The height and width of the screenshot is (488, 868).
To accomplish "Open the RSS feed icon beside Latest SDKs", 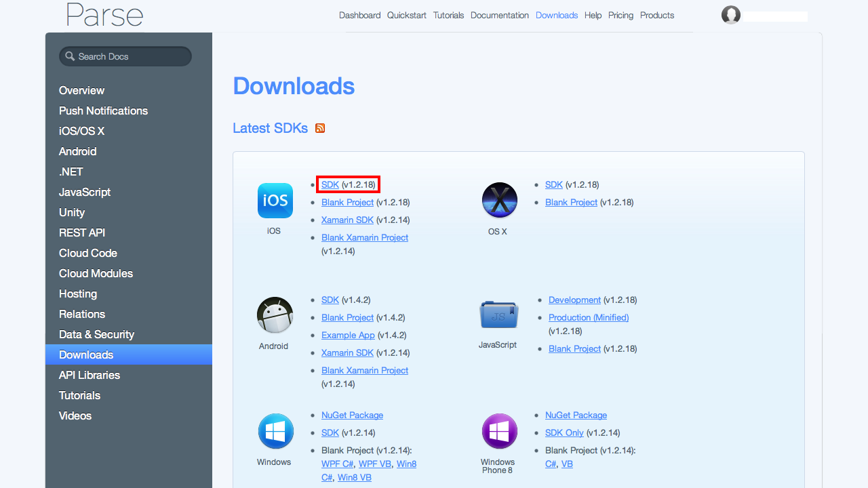I will (320, 128).
